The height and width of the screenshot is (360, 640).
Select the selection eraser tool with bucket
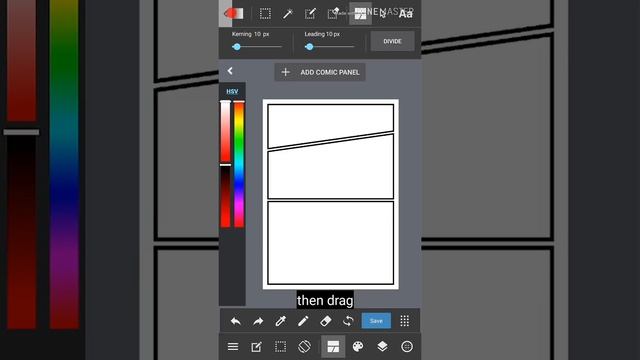click(333, 13)
